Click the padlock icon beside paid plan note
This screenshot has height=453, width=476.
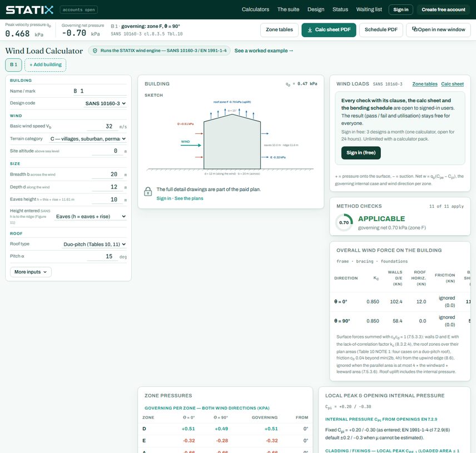click(x=148, y=191)
